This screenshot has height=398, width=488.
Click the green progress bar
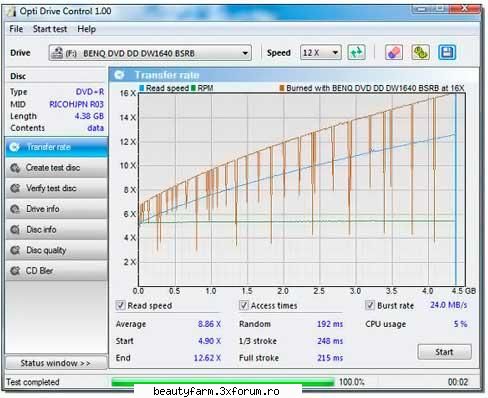[x=223, y=382]
